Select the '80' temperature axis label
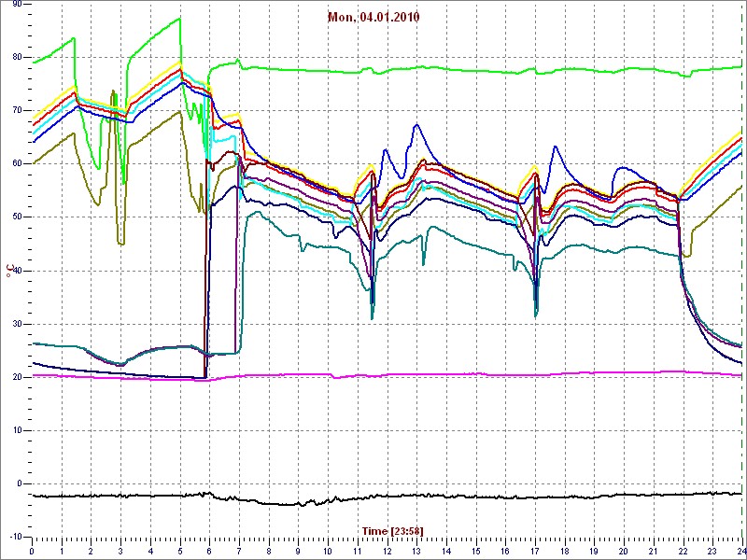Image resolution: width=747 pixels, height=560 pixels. coord(15,57)
